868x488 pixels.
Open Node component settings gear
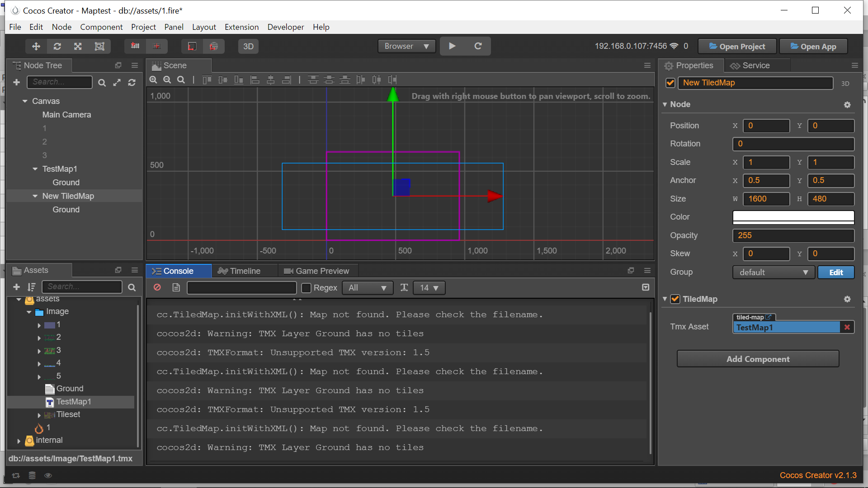click(x=847, y=104)
